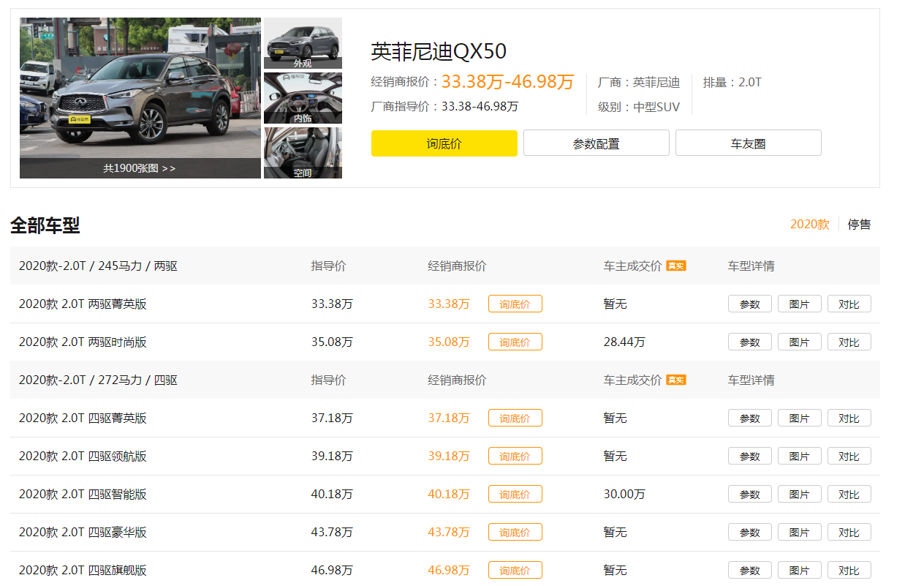Select the 2020款 tab
924x586 pixels.
point(810,225)
